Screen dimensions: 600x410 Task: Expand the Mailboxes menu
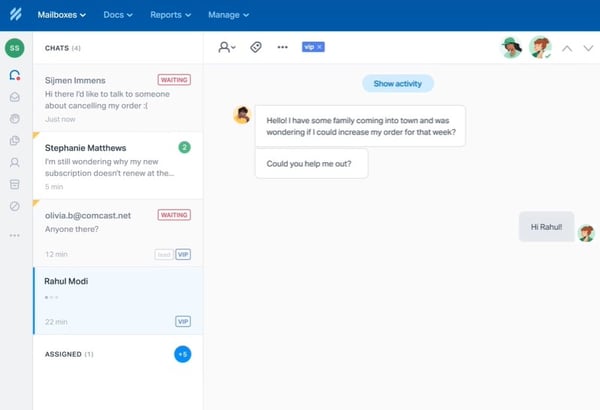click(x=61, y=15)
